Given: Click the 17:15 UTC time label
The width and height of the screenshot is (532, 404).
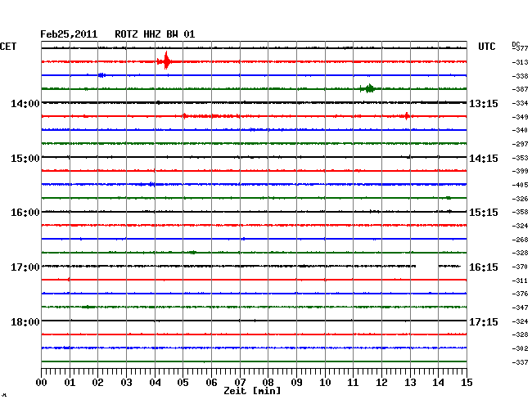Looking at the screenshot, I should pyautogui.click(x=484, y=321).
